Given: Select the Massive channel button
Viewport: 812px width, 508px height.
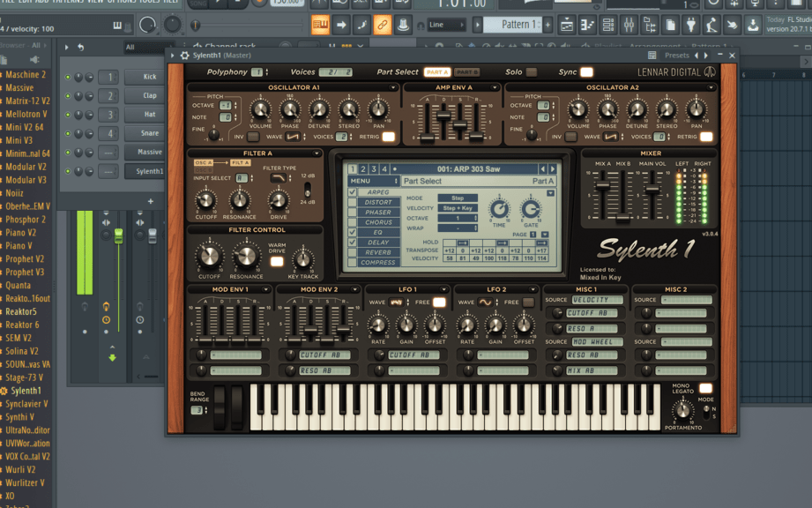Looking at the screenshot, I should pos(145,152).
